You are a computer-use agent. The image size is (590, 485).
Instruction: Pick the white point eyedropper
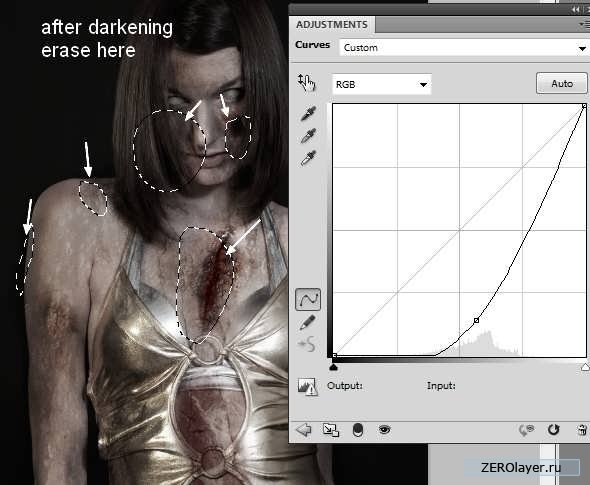click(308, 158)
